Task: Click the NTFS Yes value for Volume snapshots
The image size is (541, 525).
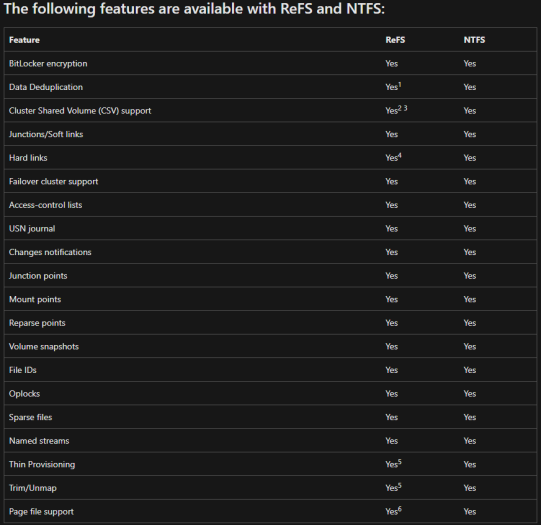Action: click(470, 347)
